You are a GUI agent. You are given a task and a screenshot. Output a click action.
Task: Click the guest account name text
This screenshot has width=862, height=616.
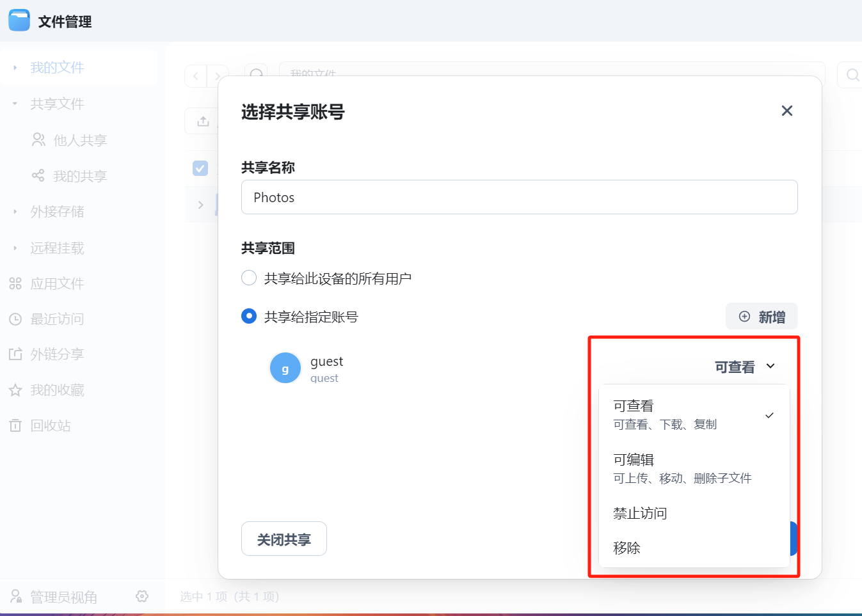(326, 361)
